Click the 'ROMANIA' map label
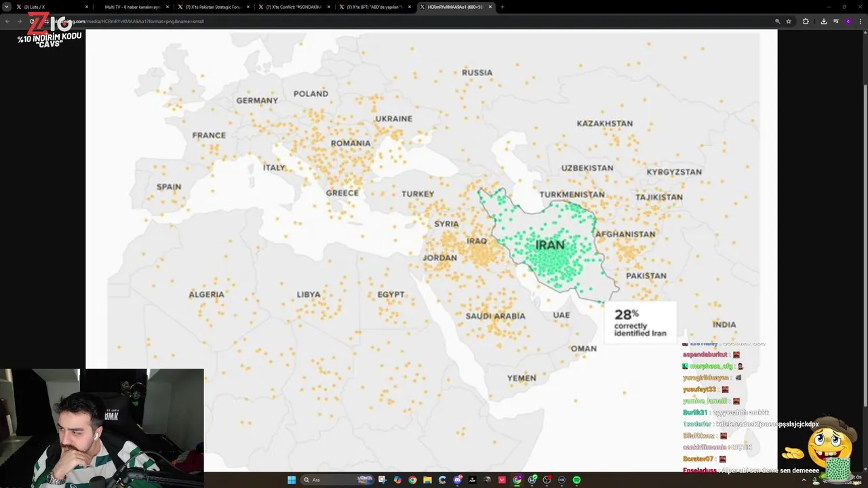The image size is (868, 488). point(351,143)
